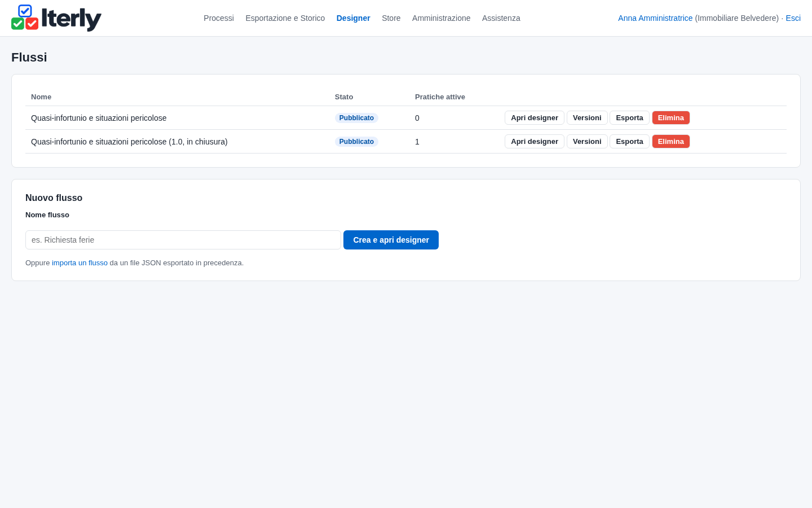Click Pubblicato badge of the '1.0, in chiusura' row
Image resolution: width=812 pixels, height=508 pixels.
[356, 142]
